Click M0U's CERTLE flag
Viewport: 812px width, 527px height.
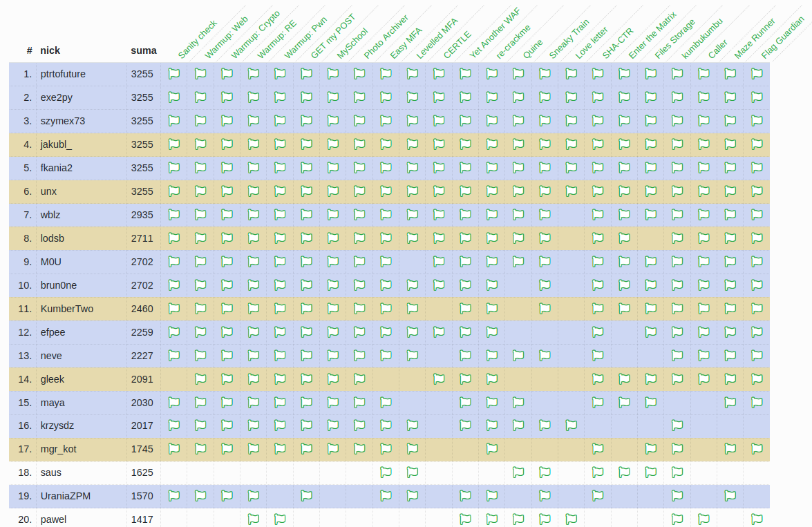pyautogui.click(x=439, y=262)
